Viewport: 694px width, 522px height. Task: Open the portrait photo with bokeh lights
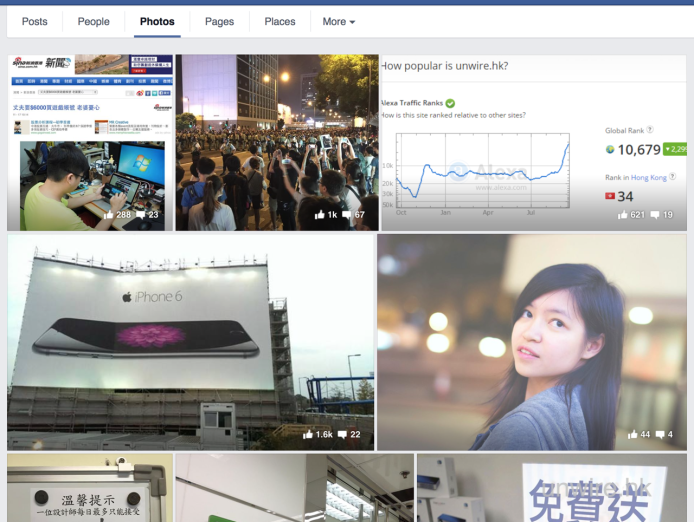pos(532,342)
